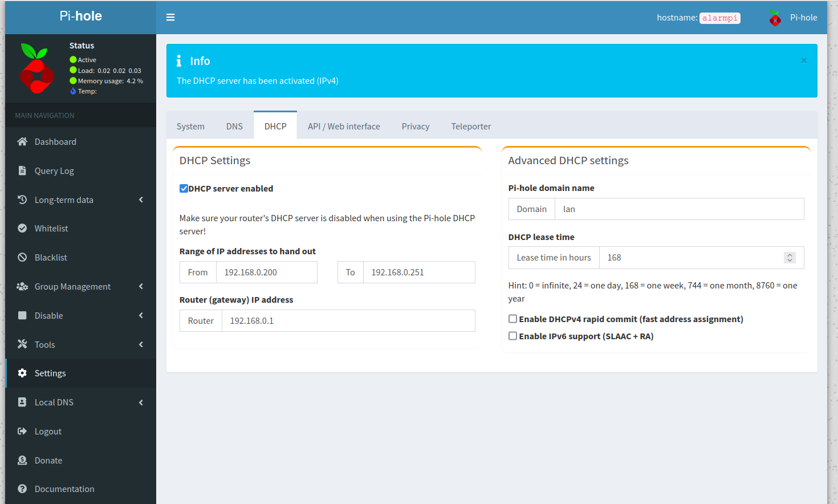Click the small Pi-hole logo in top bar
This screenshot has height=504, width=838.
click(x=775, y=18)
